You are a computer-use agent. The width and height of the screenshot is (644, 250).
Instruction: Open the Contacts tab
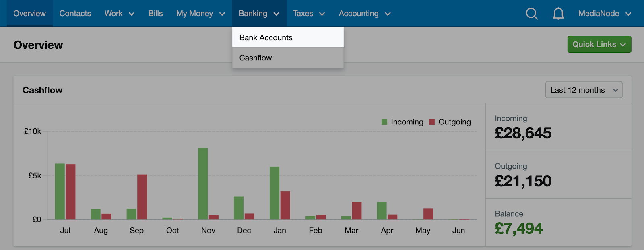pyautogui.click(x=75, y=13)
